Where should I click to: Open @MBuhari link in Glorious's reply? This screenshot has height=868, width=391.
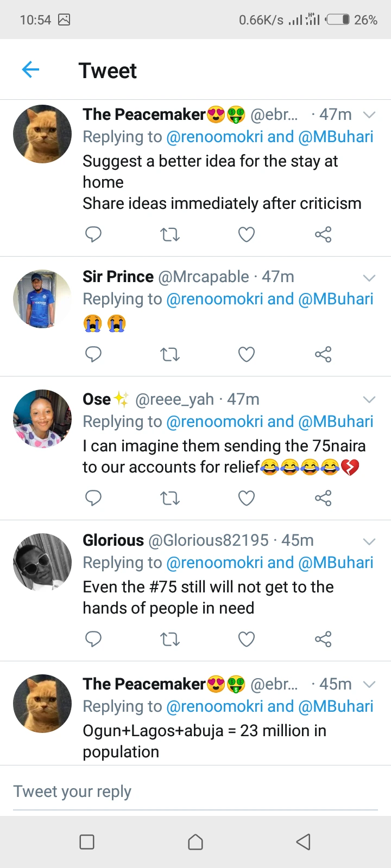336,563
